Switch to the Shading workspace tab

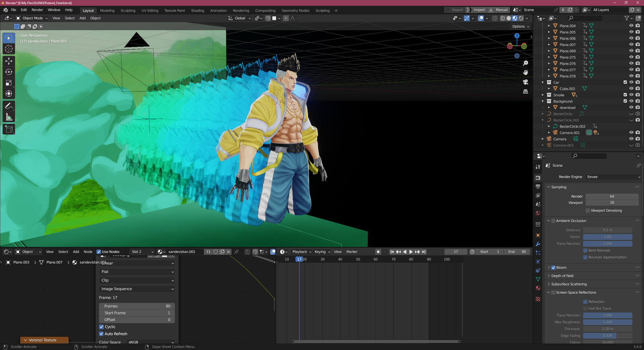(197, 10)
